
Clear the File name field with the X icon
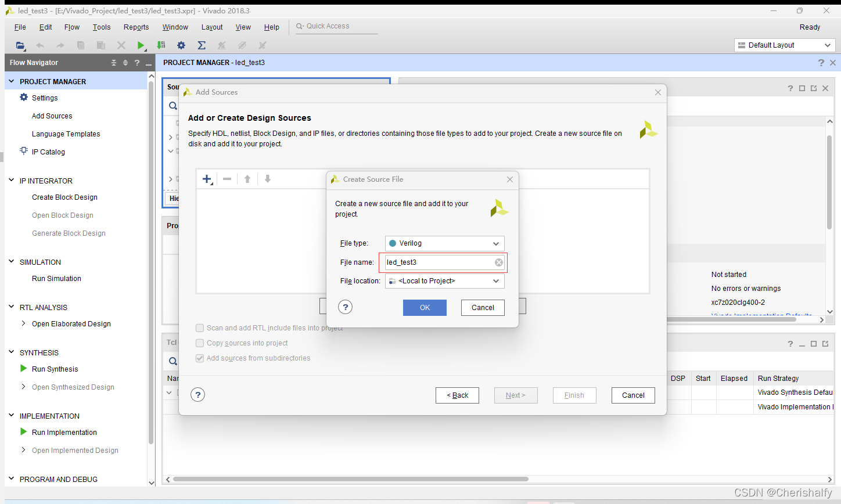tap(499, 262)
